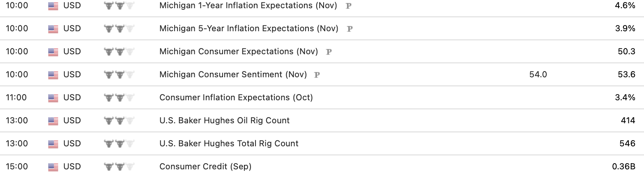Open Michigan 5-Year Inflation Expectations event
644x180 pixels.
click(x=248, y=29)
